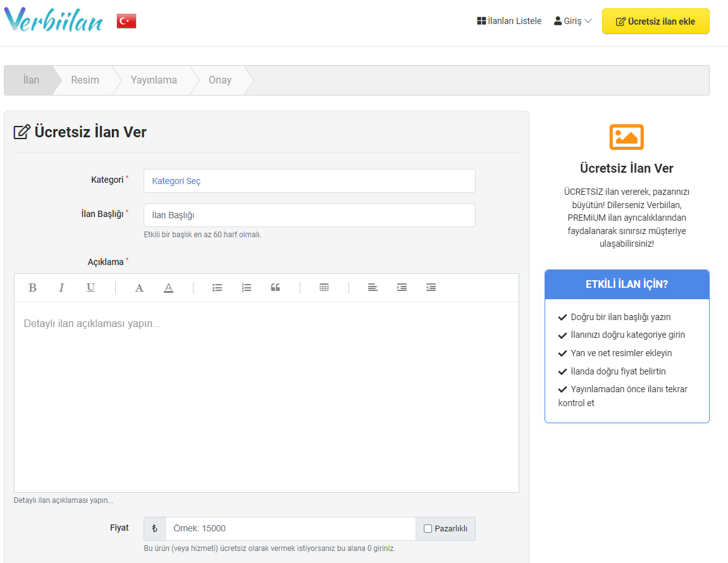
Task: Open text alignment options
Action: tap(373, 288)
